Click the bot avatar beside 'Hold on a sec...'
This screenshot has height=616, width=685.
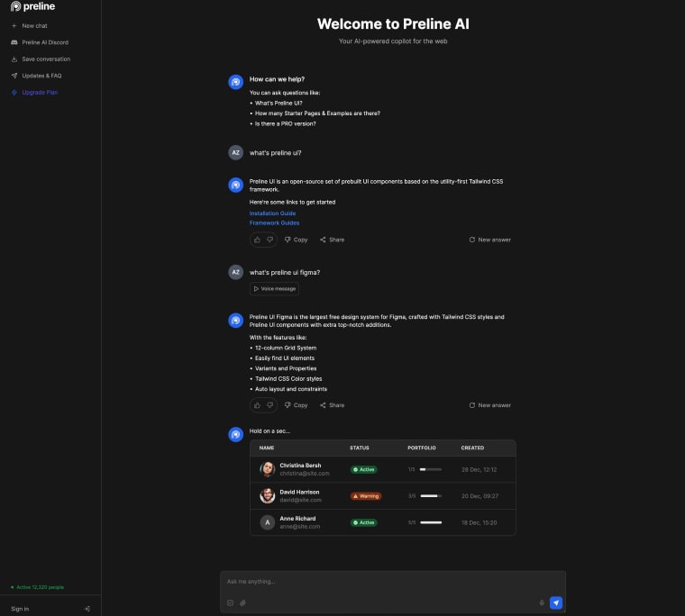(236, 434)
